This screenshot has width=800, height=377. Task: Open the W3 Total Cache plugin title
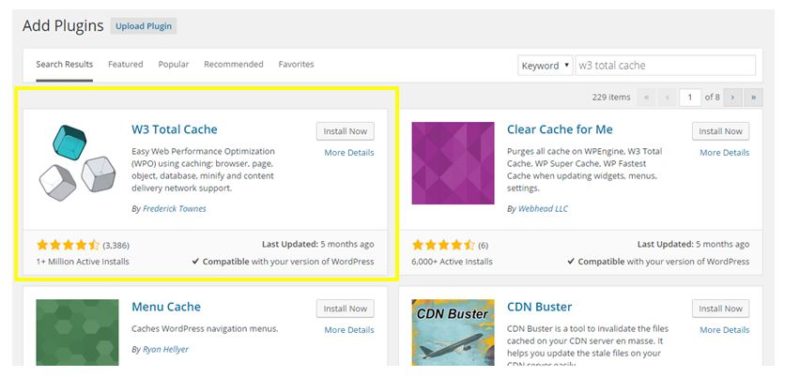click(174, 130)
